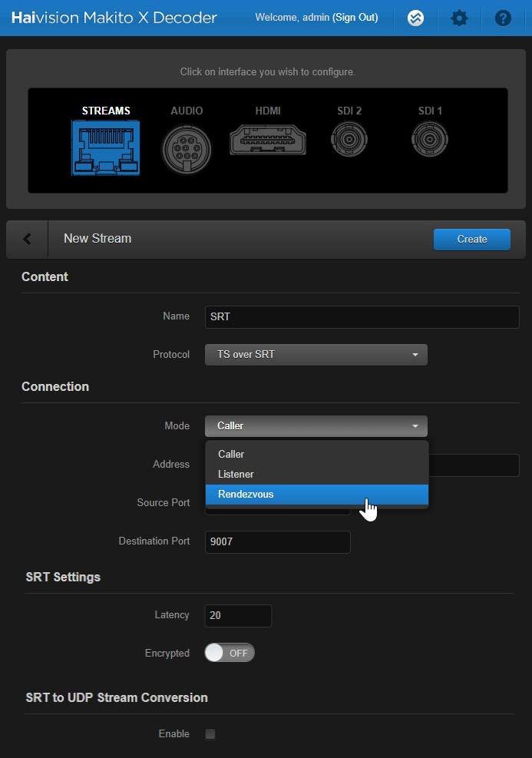Choose Rendezvous from the Mode list
The width and height of the screenshot is (532, 758).
pyautogui.click(x=246, y=494)
